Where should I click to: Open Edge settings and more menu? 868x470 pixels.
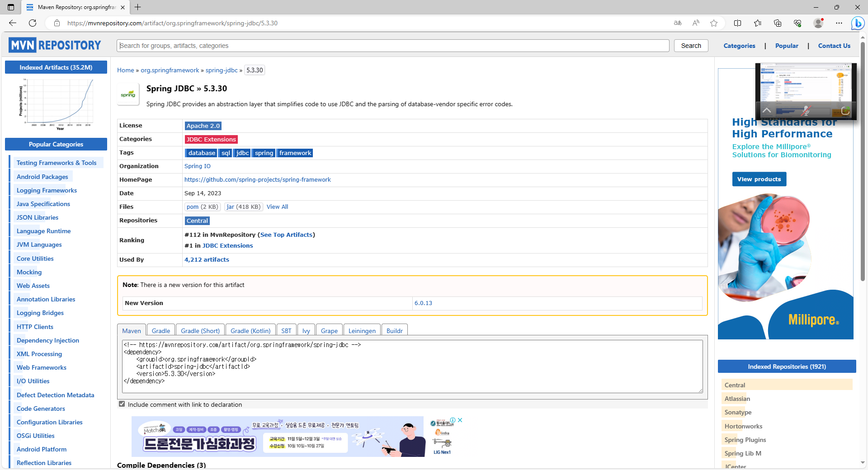[x=839, y=23]
